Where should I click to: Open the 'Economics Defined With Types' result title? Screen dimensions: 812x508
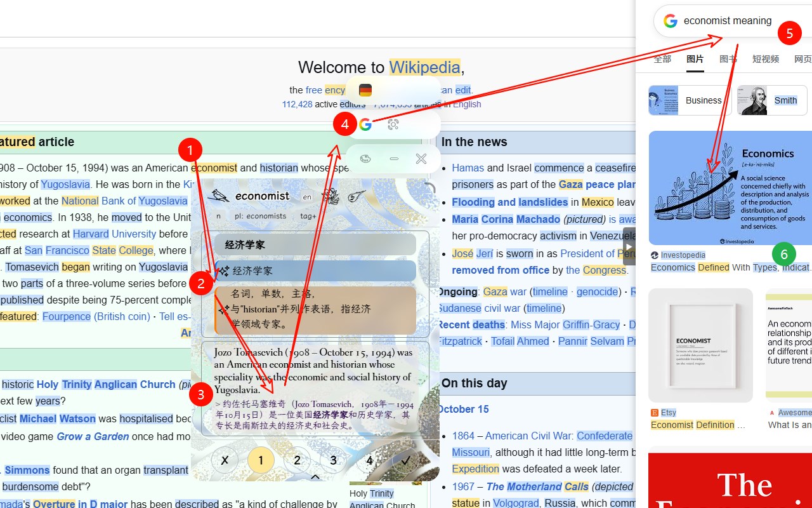tap(730, 267)
